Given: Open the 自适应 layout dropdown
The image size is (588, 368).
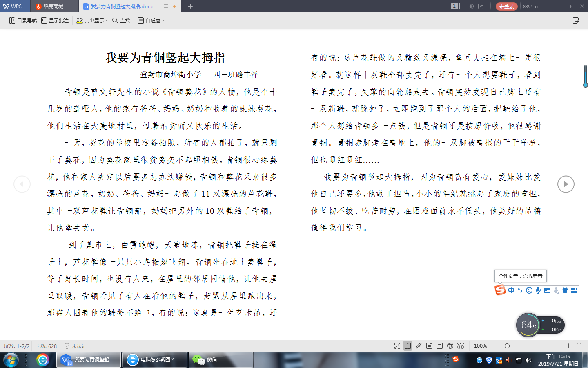Looking at the screenshot, I should (151, 20).
